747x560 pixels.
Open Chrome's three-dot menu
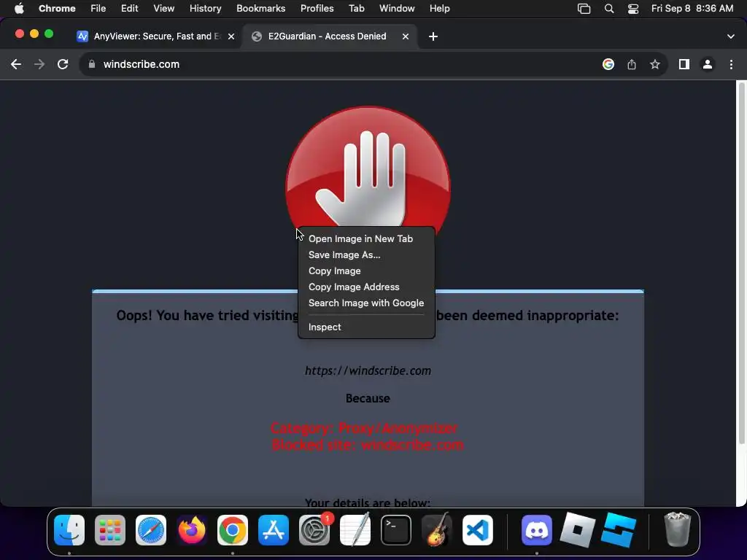[x=731, y=64]
